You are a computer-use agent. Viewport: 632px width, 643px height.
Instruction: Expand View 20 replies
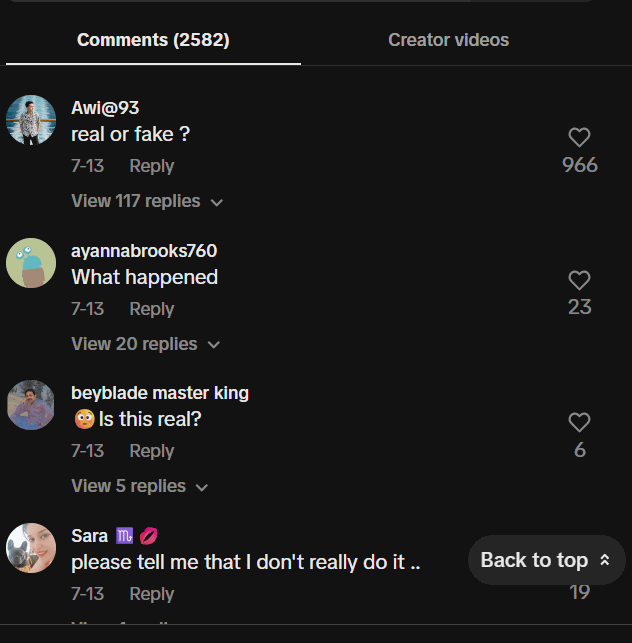(144, 344)
